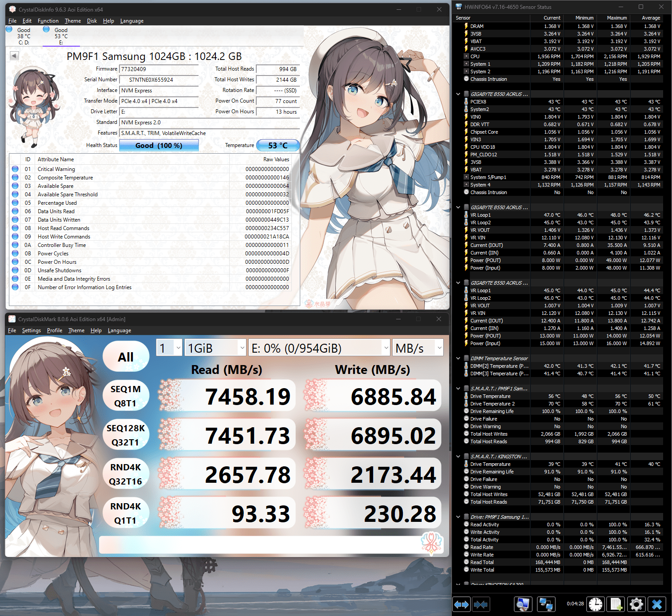Image resolution: width=672 pixels, height=616 pixels.
Task: Click the status orb for Available Spare Threshold
Action: 15,194
